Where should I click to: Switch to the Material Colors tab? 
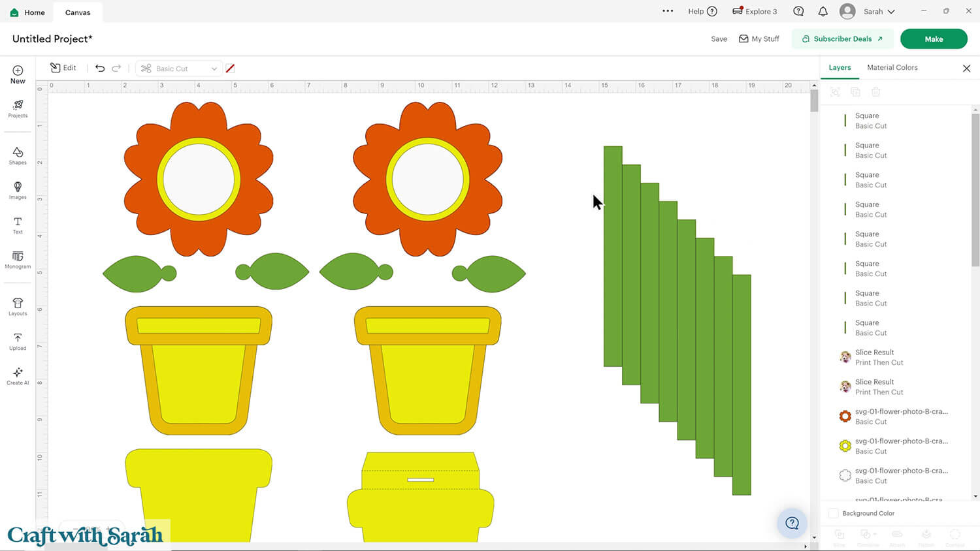click(x=892, y=68)
